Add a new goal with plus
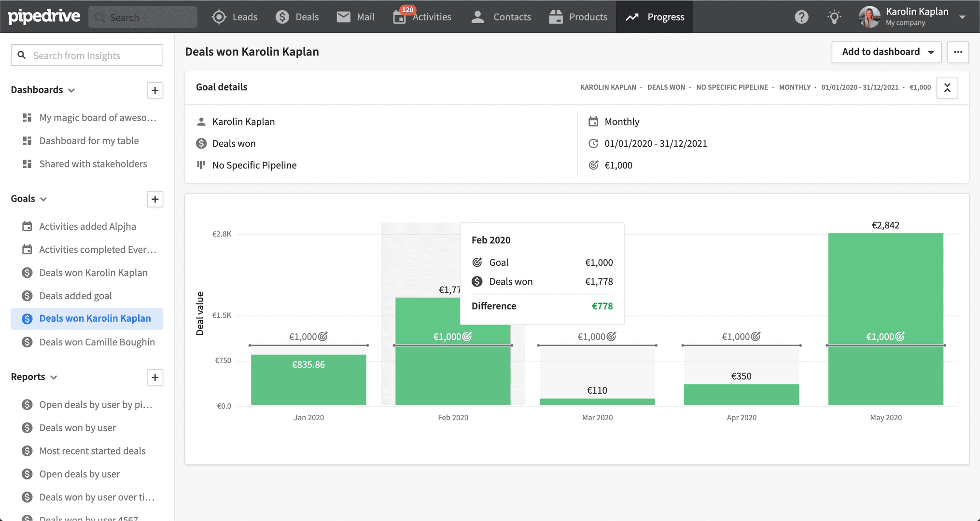Image resolution: width=980 pixels, height=521 pixels. pyautogui.click(x=155, y=199)
